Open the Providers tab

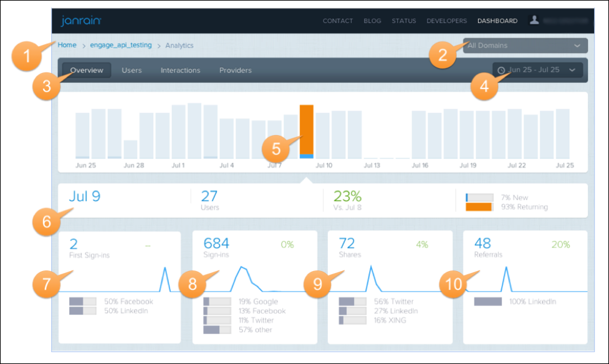pyautogui.click(x=235, y=70)
